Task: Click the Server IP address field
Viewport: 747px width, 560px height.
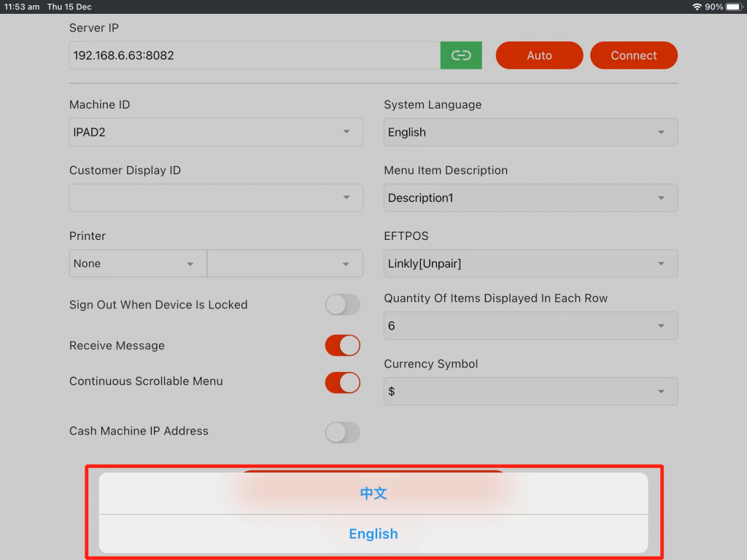Action: click(x=255, y=55)
